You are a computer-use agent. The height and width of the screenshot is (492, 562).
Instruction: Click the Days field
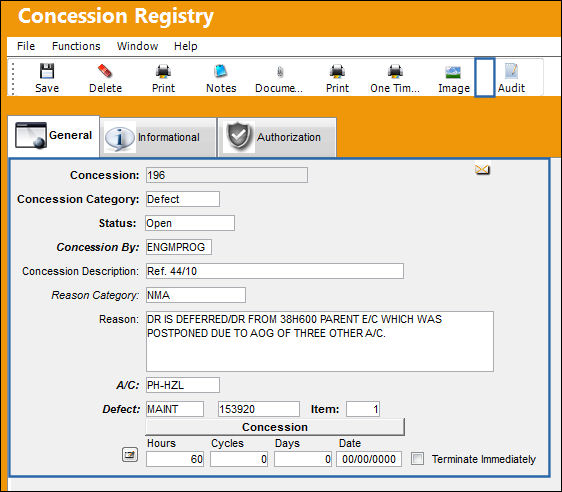click(303, 459)
